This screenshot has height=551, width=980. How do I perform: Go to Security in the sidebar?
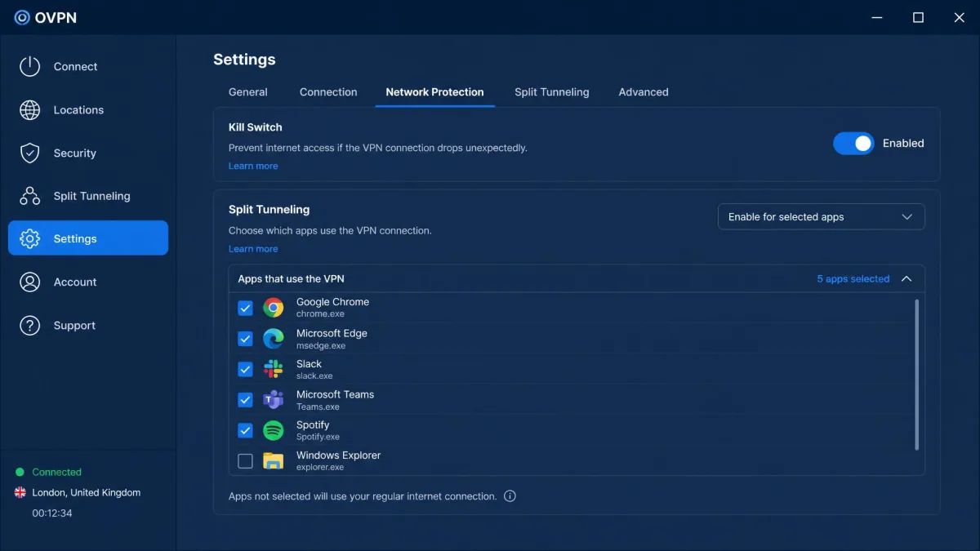88,153
